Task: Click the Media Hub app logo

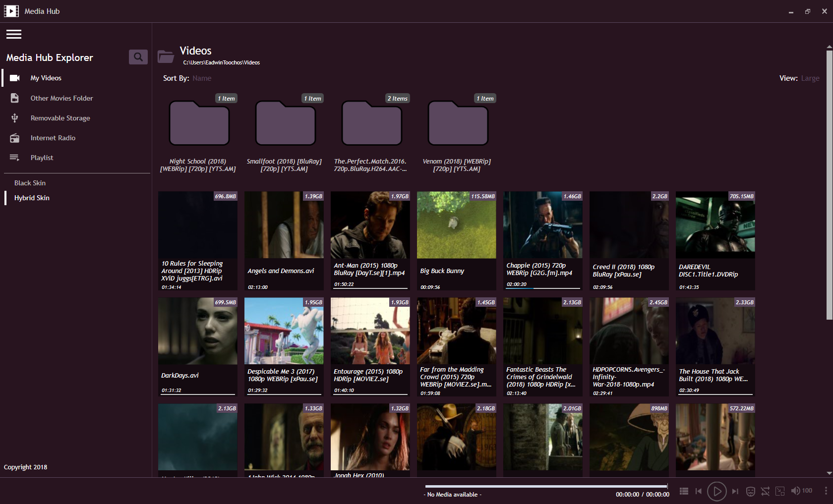Action: [x=11, y=11]
